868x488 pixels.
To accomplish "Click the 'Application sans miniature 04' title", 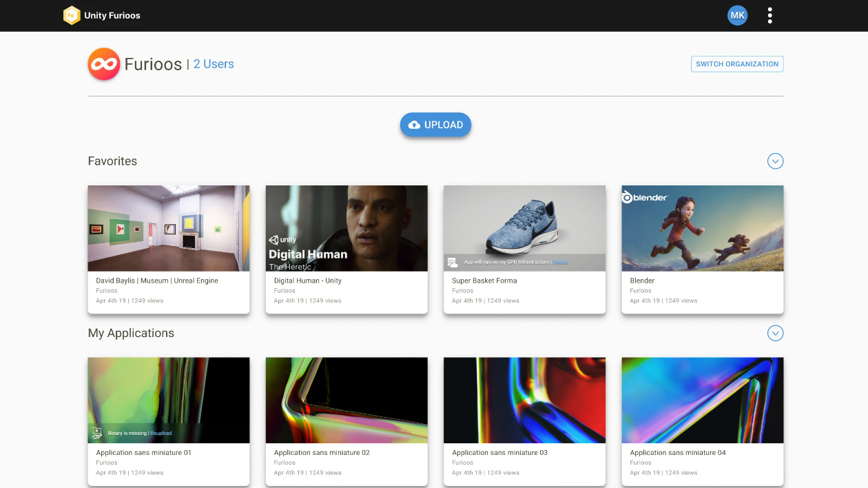I will point(678,453).
